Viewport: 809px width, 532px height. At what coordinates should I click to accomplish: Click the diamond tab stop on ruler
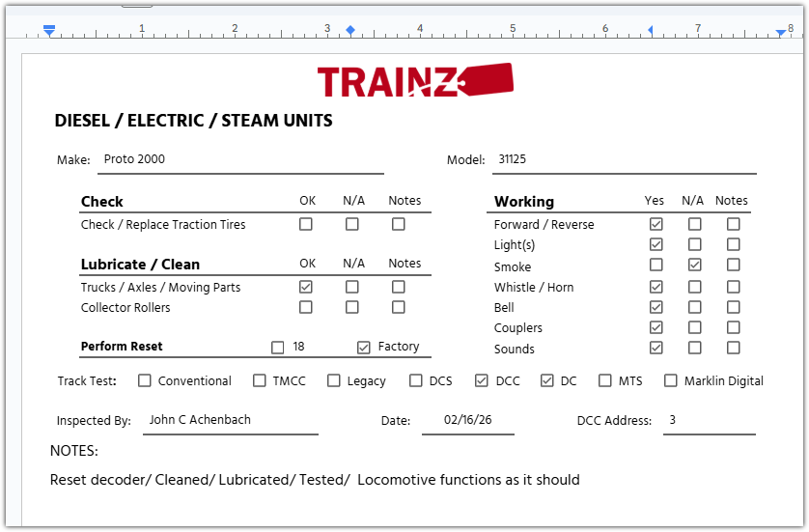coord(350,30)
